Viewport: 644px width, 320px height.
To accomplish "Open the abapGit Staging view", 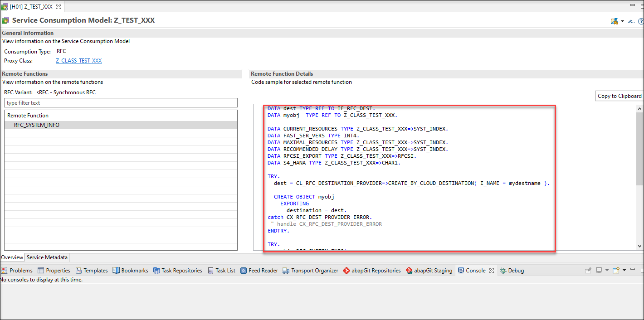I will tap(429, 271).
